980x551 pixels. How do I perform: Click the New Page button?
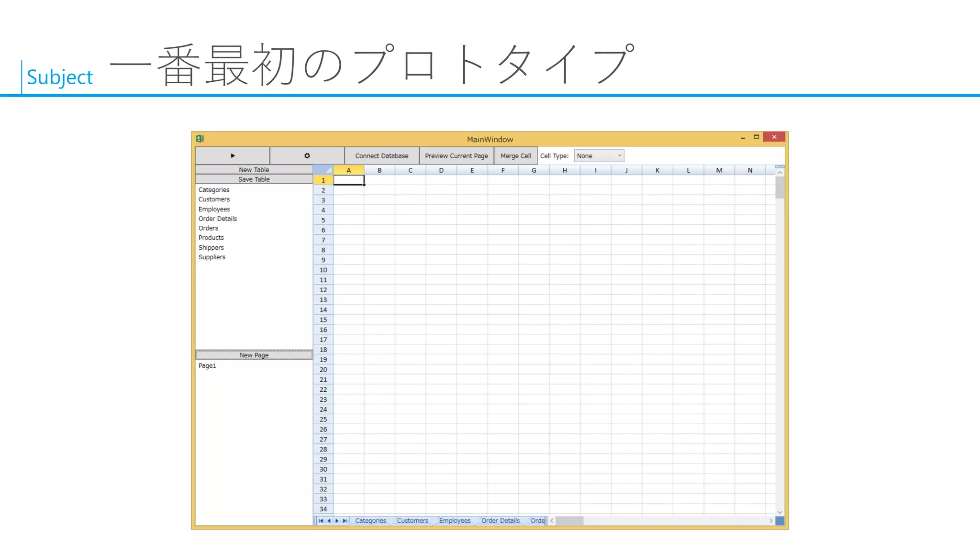tap(254, 355)
